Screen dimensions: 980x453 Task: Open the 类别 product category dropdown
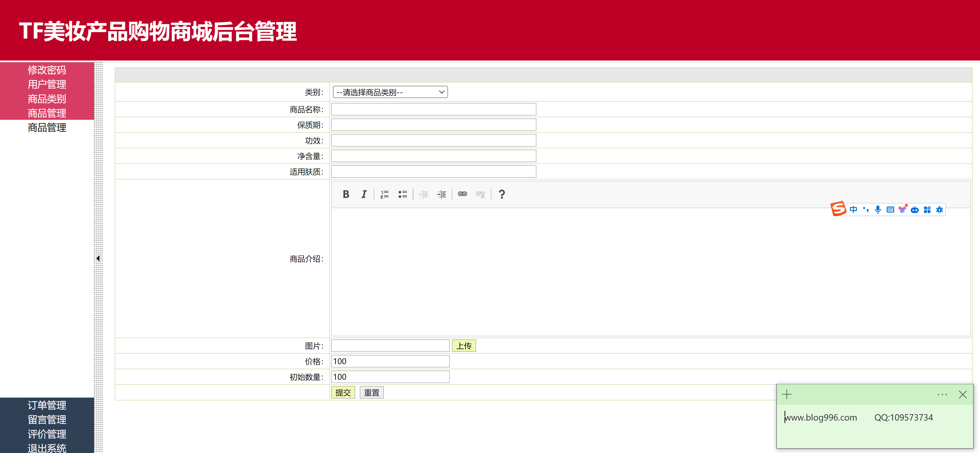coord(390,92)
